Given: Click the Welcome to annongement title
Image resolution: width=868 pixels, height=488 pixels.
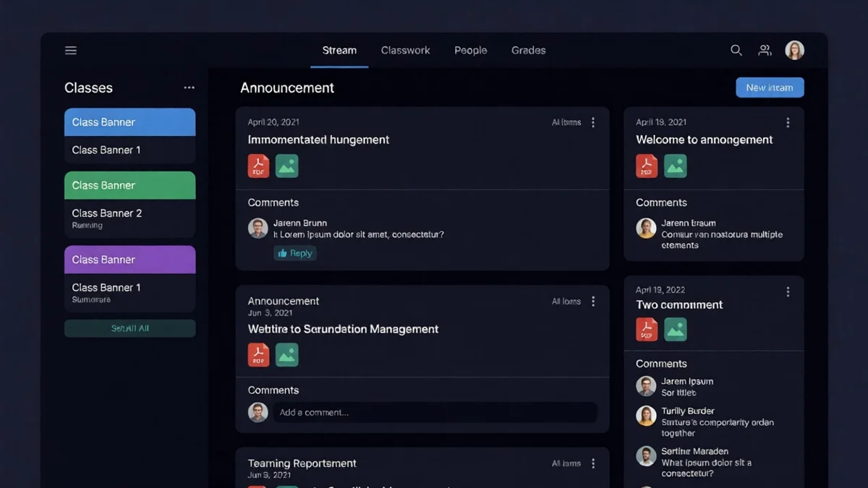Looking at the screenshot, I should [705, 140].
